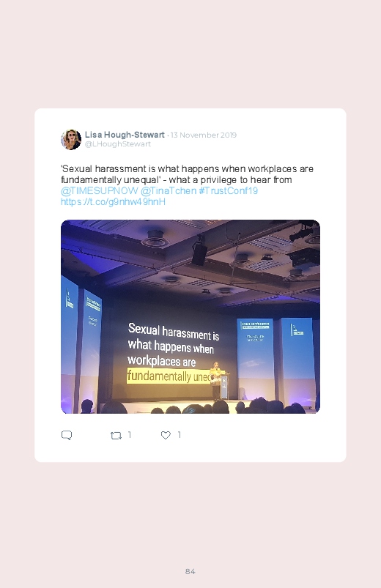Open Lisa Hough-Stewart's profile avatar
381x588 pixels.
tap(71, 140)
